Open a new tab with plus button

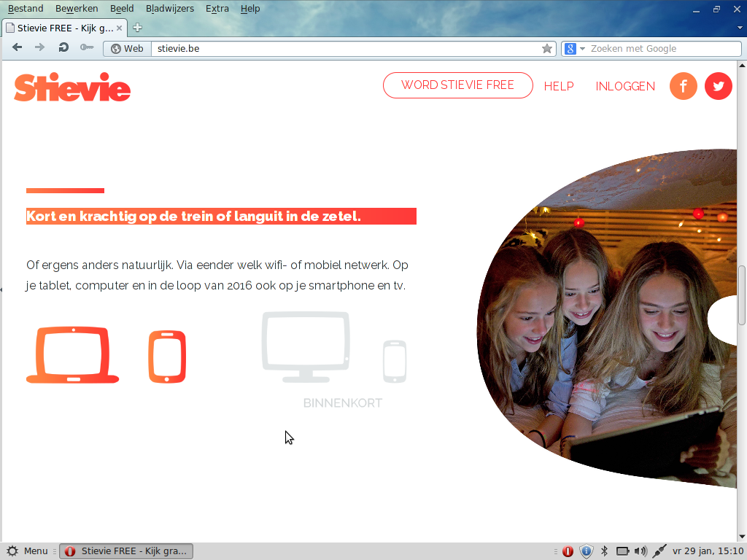[137, 28]
